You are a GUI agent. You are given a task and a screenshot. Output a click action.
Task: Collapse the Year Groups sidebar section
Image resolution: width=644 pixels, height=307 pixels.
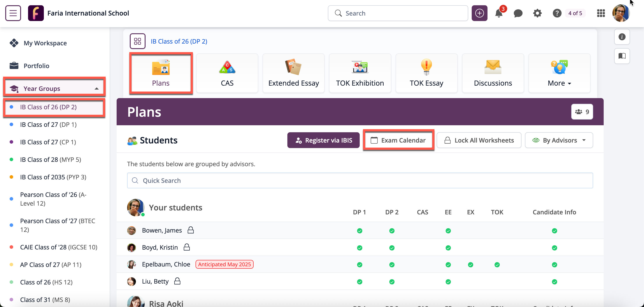[x=96, y=89]
